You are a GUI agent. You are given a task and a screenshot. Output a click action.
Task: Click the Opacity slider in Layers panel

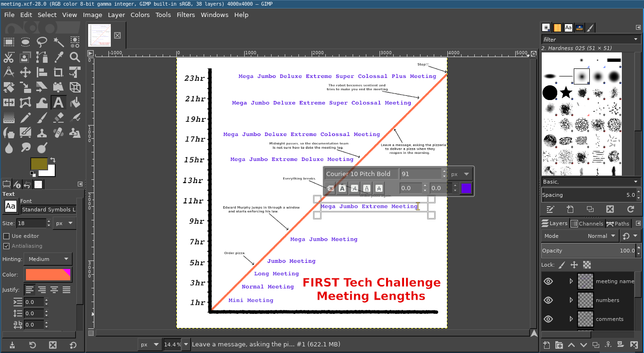[x=588, y=251]
